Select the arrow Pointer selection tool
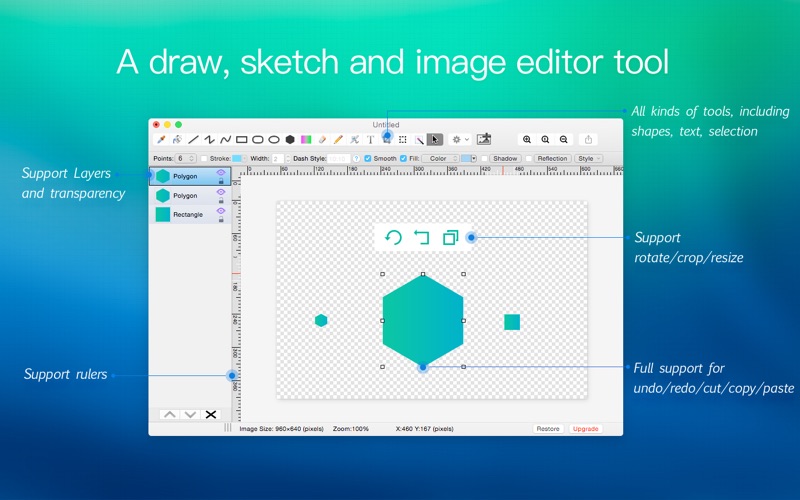 point(435,139)
